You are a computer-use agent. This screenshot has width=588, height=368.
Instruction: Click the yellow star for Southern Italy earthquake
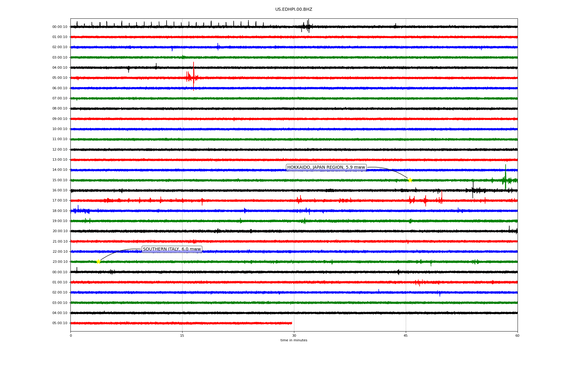tap(98, 262)
